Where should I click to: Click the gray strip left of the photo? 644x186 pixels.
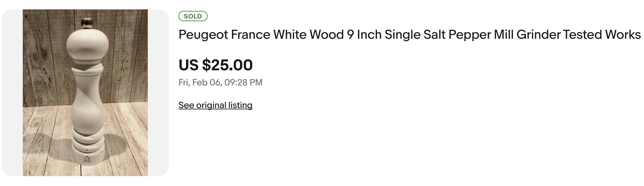point(12,92)
